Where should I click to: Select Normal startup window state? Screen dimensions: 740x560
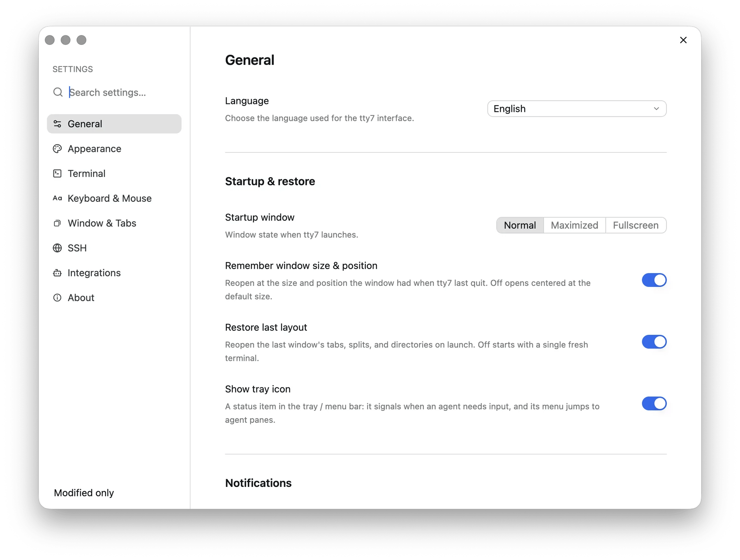point(520,225)
